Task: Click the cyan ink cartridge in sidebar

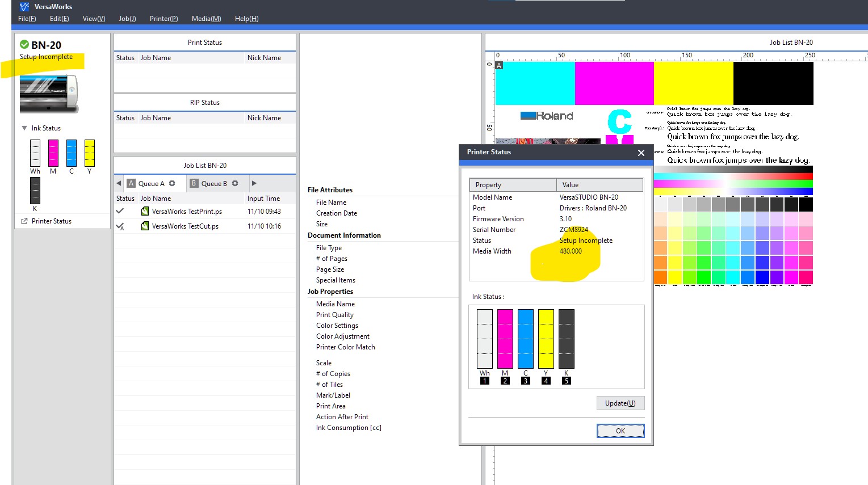Action: (72, 153)
